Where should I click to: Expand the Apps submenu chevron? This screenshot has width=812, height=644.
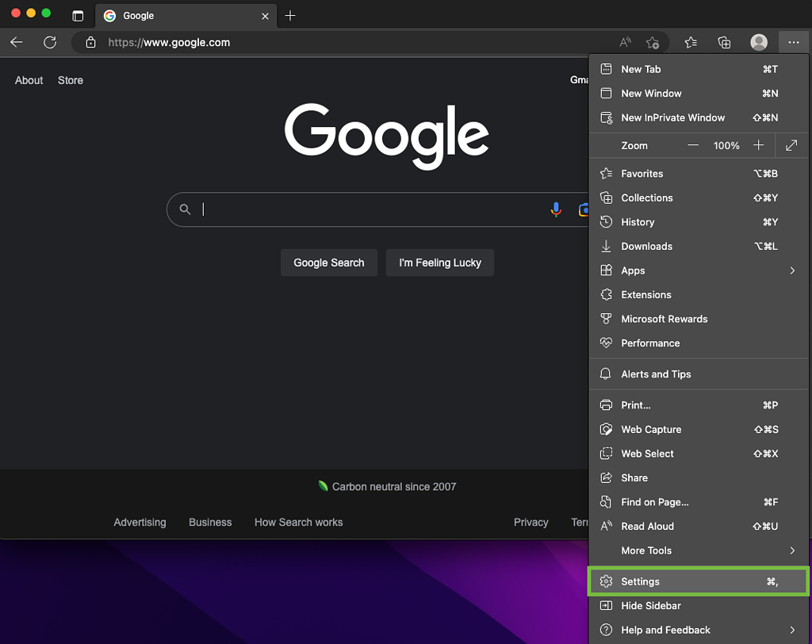(x=791, y=270)
